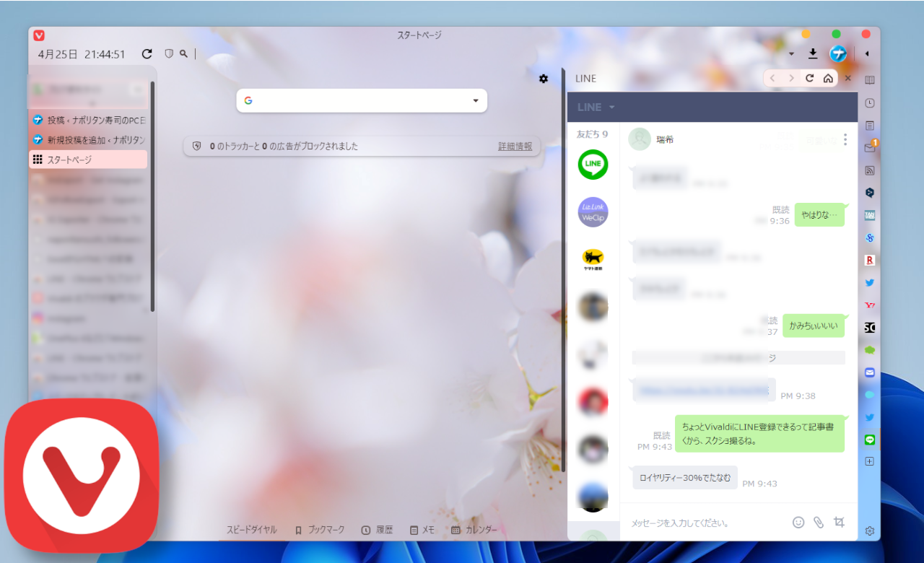The width and height of the screenshot is (924, 563).
Task: Attach a file with the paperclip icon
Action: [x=819, y=522]
